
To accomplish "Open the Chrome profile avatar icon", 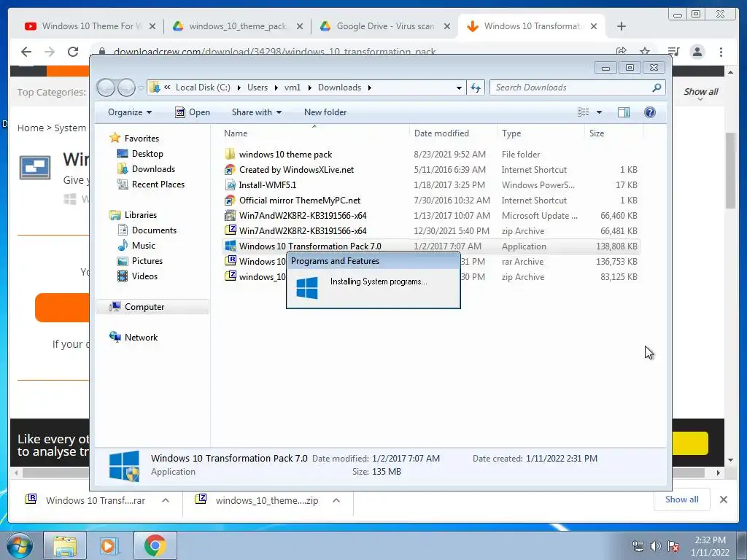I will (697, 52).
